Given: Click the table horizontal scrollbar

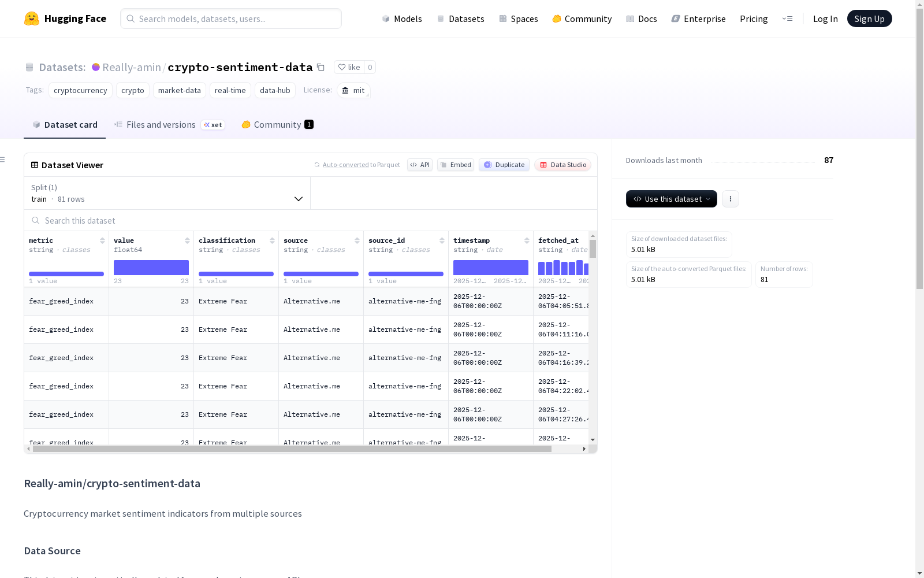Looking at the screenshot, I should 292,449.
